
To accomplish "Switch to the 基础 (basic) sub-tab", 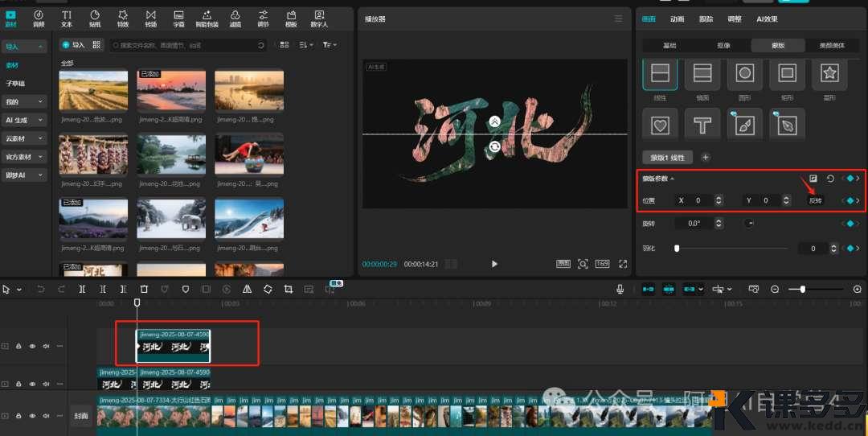I will point(669,45).
